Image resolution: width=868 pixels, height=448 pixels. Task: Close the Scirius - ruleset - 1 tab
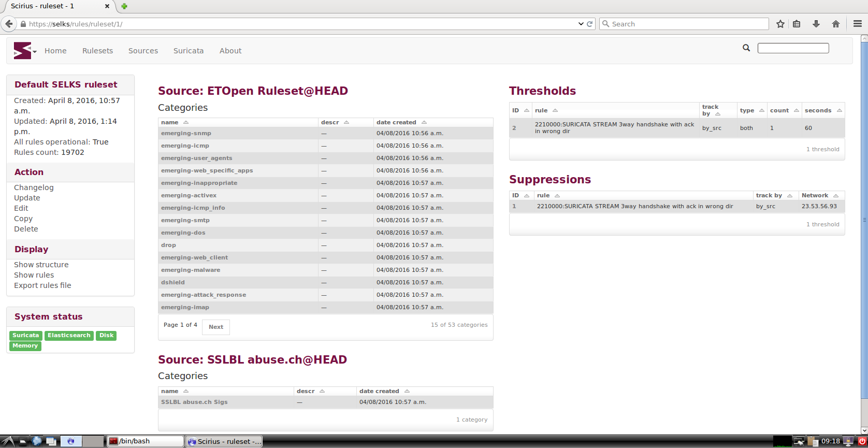point(107,6)
